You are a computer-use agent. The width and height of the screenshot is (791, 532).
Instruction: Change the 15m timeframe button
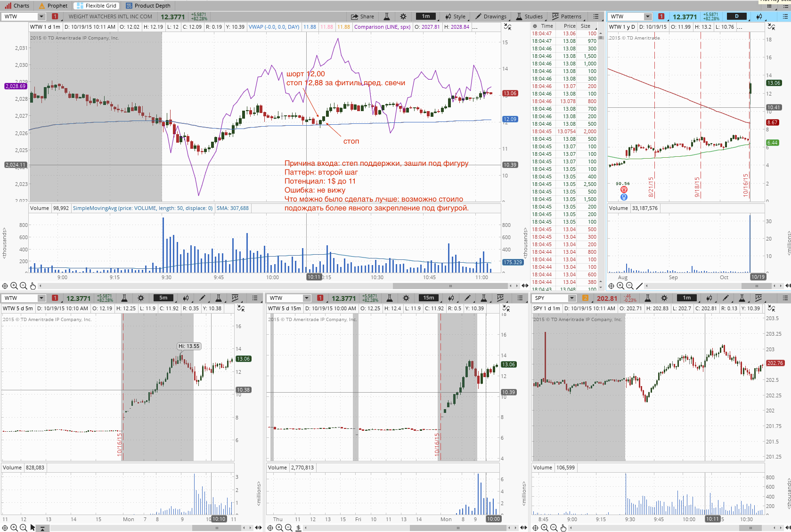pos(429,298)
